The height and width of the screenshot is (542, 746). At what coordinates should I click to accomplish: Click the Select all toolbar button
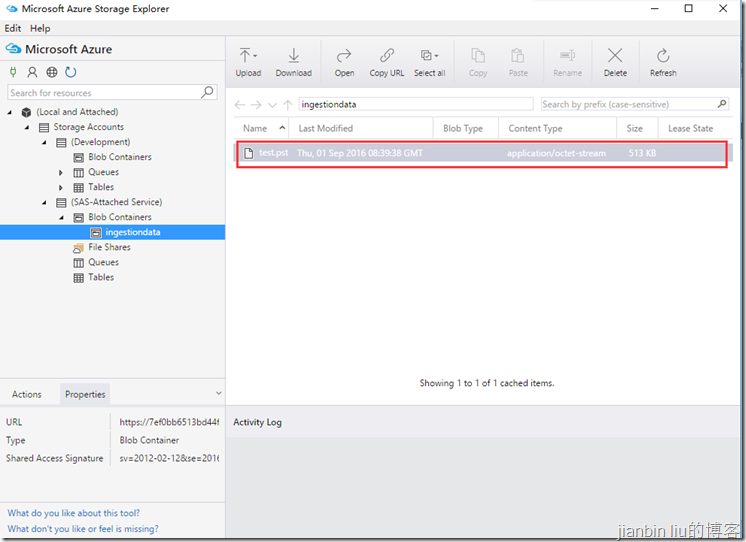pyautogui.click(x=429, y=62)
